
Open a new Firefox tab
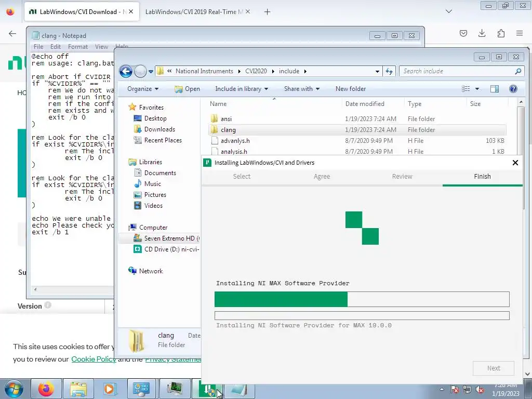[268, 12]
